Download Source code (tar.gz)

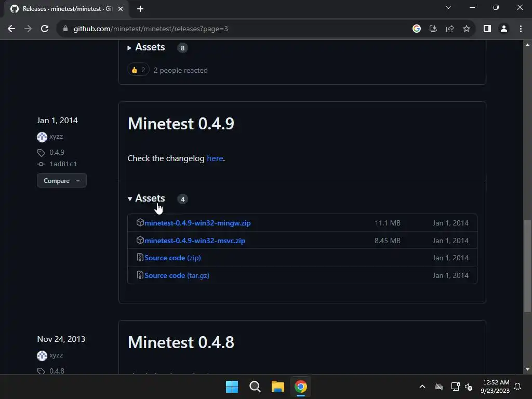(177, 275)
